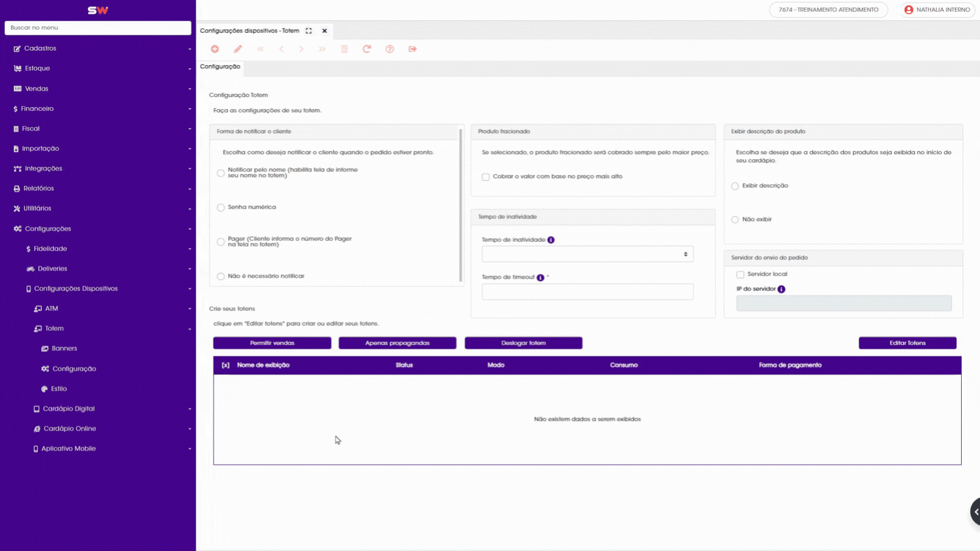Open Totem Configuração menu item in sidebar
Viewport: 980px width, 551px height.
[x=98, y=369]
